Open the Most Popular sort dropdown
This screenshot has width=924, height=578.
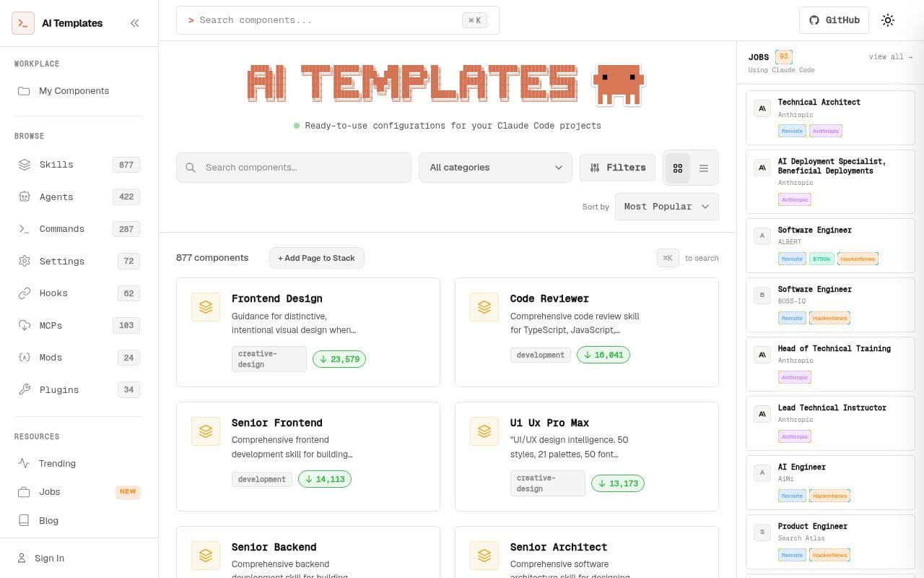coord(667,207)
